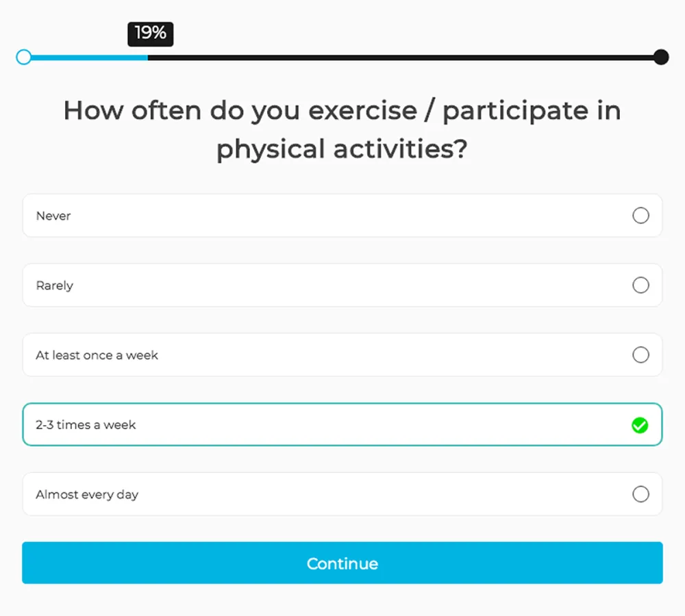Select the 'Never' answer row
The width and height of the screenshot is (685, 616).
342,216
